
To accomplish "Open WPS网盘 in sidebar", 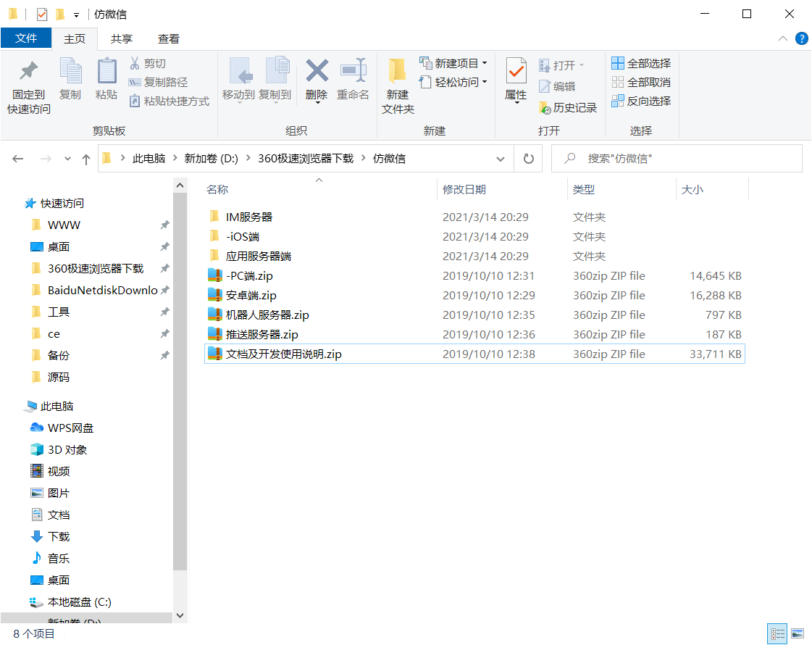I will (x=62, y=428).
